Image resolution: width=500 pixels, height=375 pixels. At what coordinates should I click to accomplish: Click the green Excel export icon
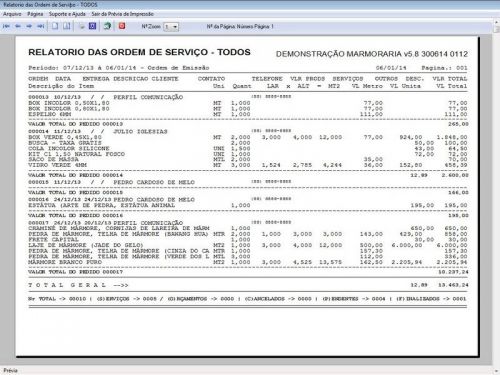pos(107,26)
